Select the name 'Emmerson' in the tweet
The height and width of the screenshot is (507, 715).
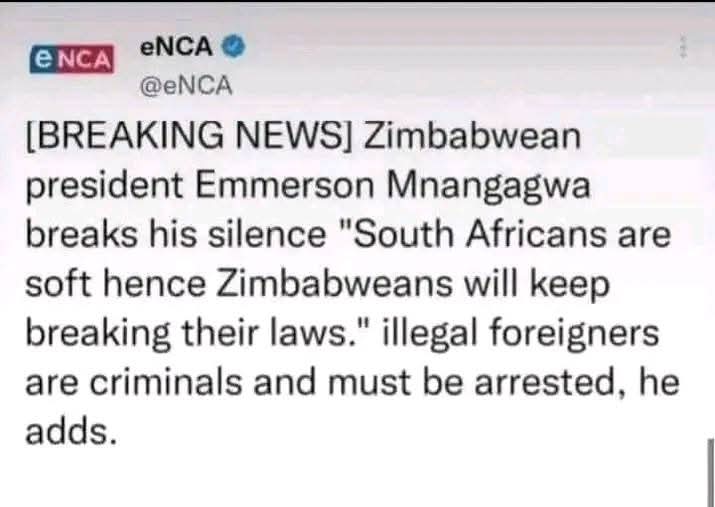285,186
